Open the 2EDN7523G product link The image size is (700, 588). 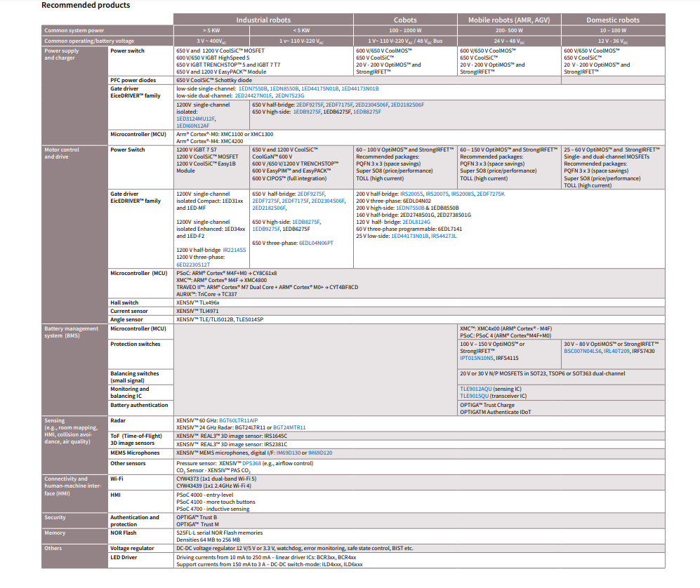point(290,95)
